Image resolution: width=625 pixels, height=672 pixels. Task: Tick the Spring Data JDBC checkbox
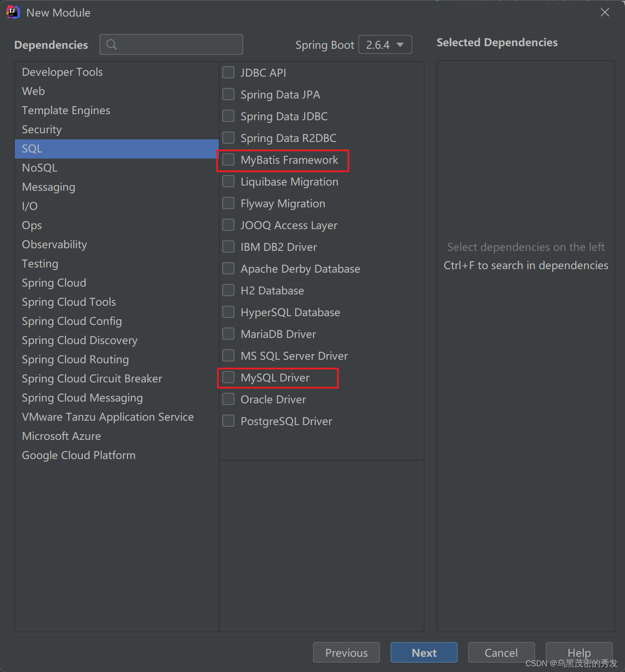(228, 116)
